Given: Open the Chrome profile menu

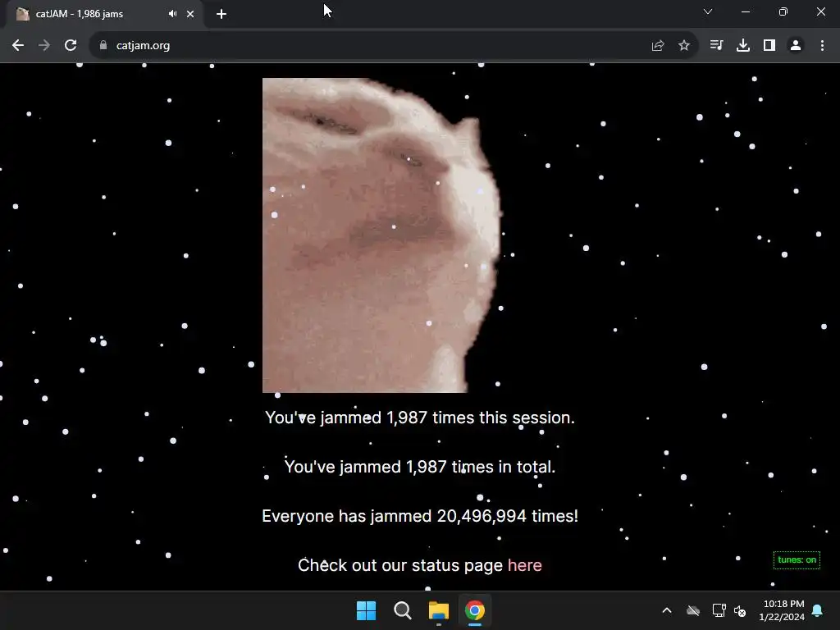Looking at the screenshot, I should click(x=796, y=46).
